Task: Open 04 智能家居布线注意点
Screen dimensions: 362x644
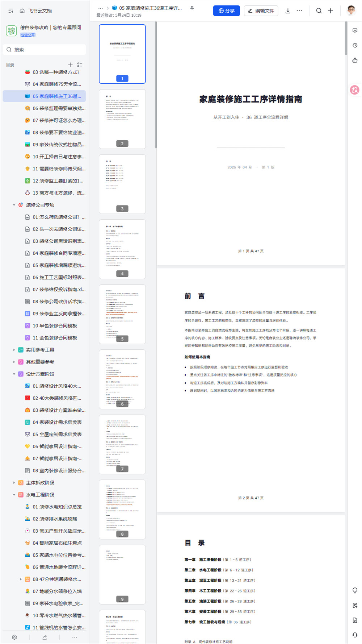Action: point(44,543)
